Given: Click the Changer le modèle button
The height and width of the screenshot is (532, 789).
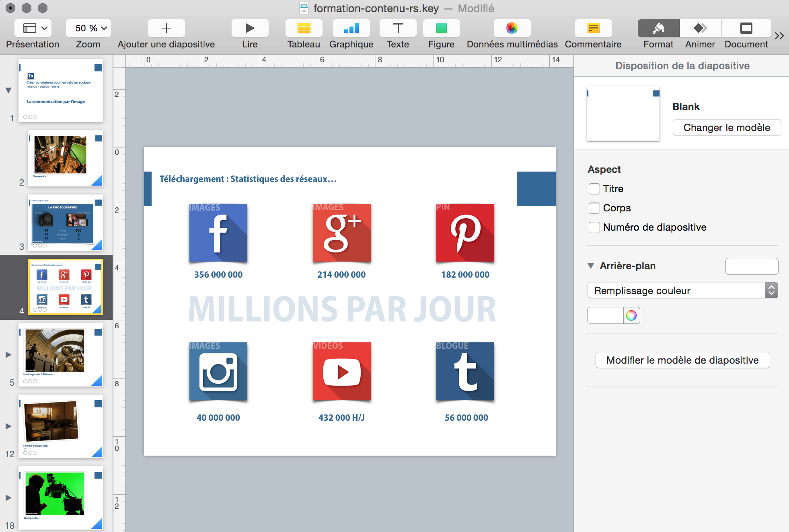Looking at the screenshot, I should (x=727, y=127).
